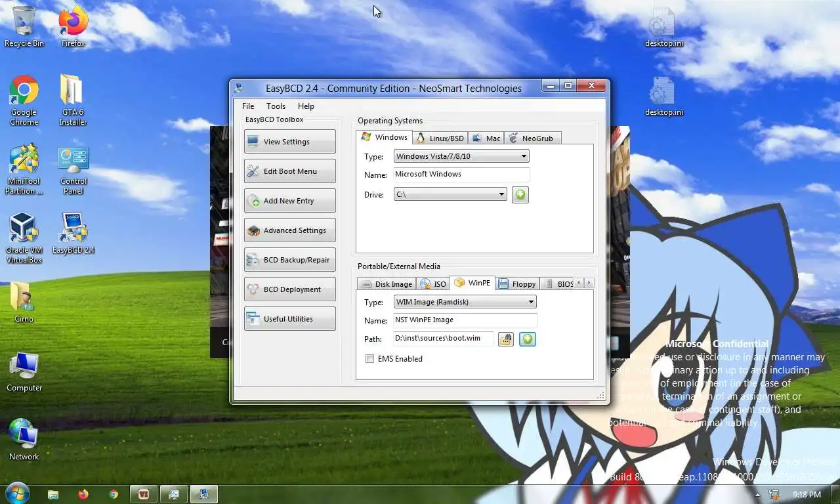This screenshot has height=504, width=840.
Task: Open the Tools menu
Action: (276, 106)
